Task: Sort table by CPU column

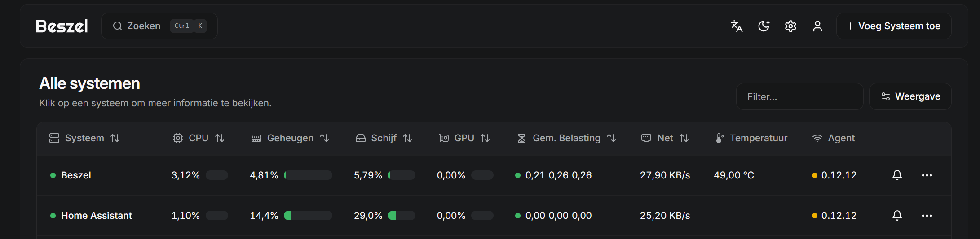Action: (x=199, y=138)
